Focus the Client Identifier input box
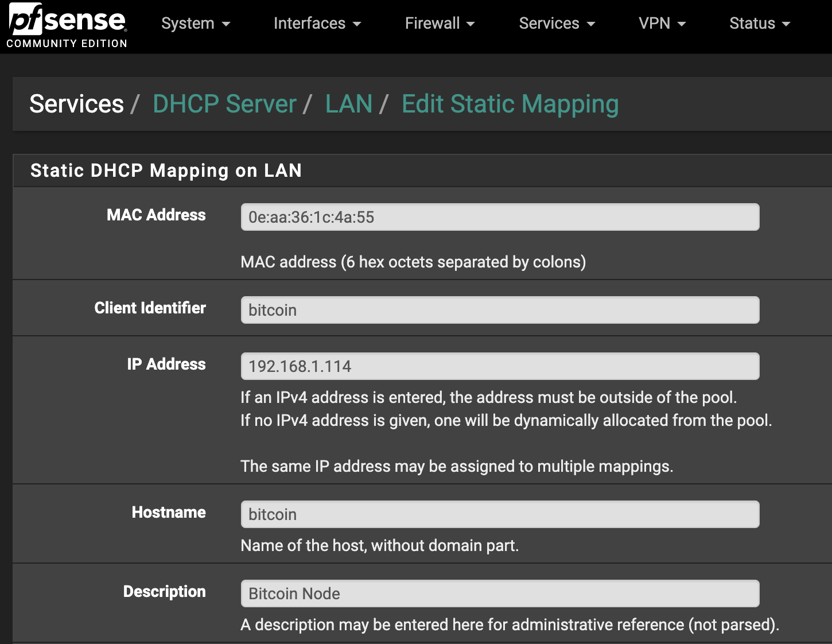Screen dimensions: 832x644 500,310
